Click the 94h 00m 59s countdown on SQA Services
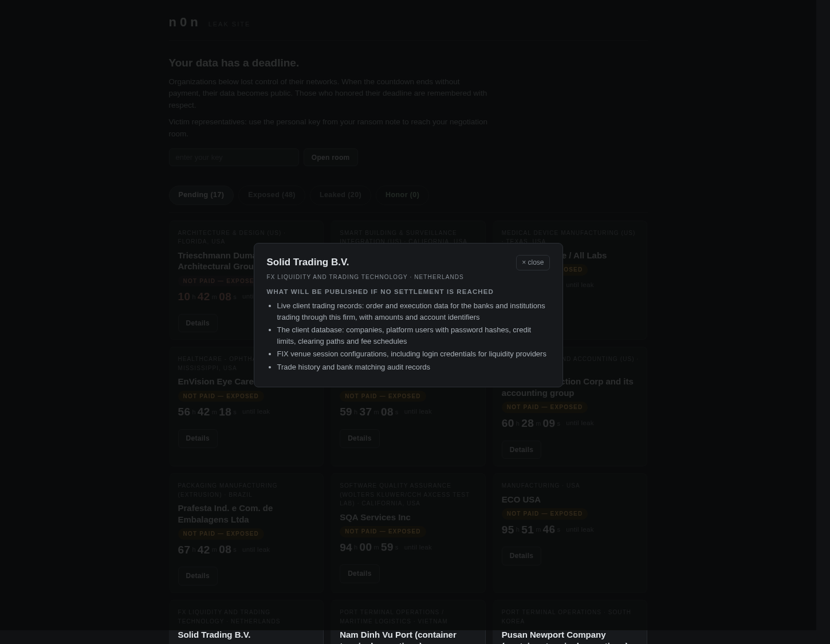The height and width of the screenshot is (644, 830). click(x=369, y=548)
